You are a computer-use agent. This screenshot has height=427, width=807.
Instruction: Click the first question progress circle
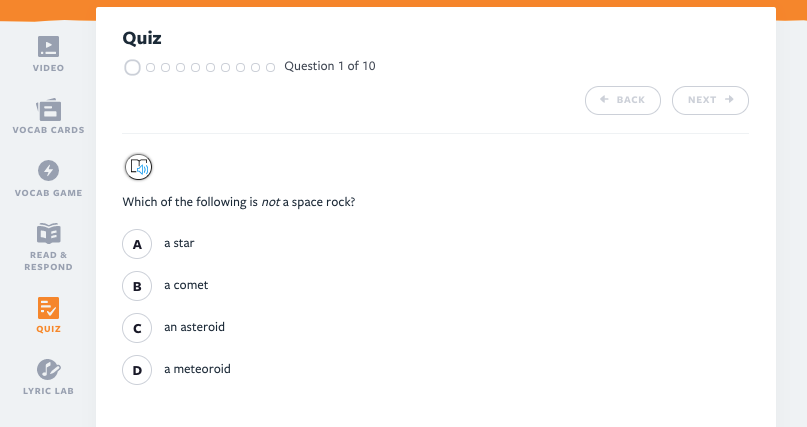pyautogui.click(x=132, y=68)
